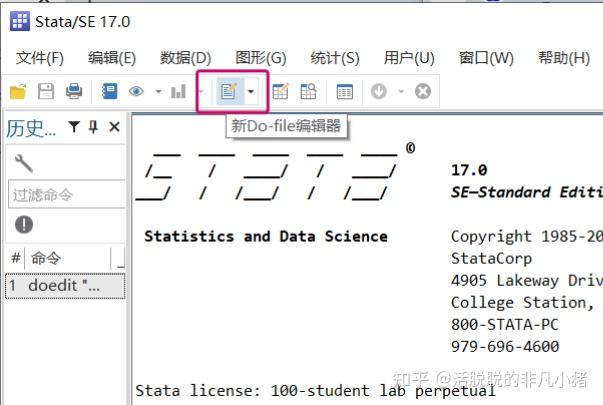Screen dimensions: 603x405
Task: Click the history panel filter funnel icon
Action: (74, 127)
